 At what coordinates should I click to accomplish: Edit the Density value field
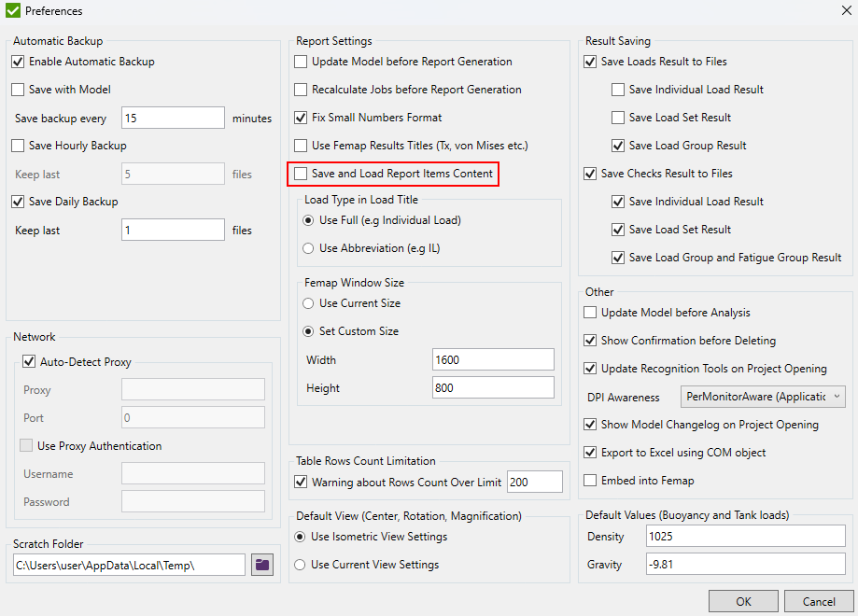click(x=745, y=537)
